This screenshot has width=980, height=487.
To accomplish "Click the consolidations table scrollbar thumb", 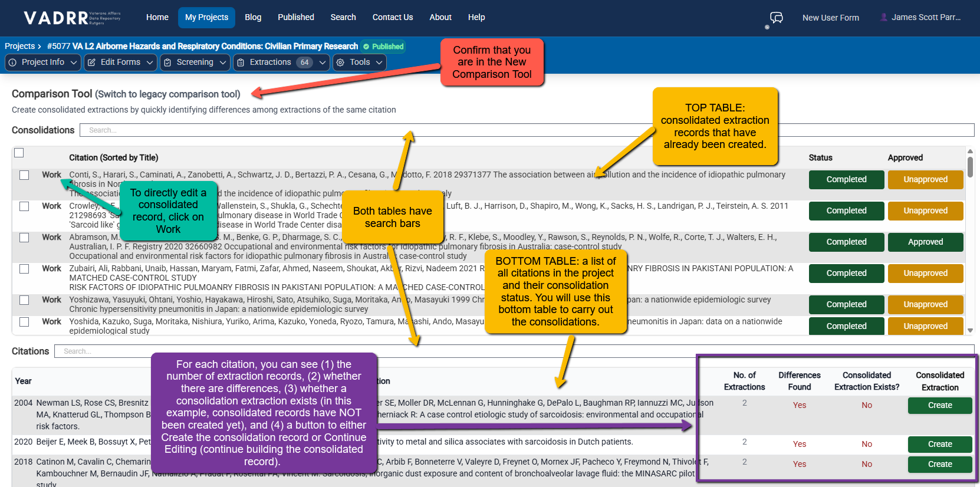I will 970,167.
